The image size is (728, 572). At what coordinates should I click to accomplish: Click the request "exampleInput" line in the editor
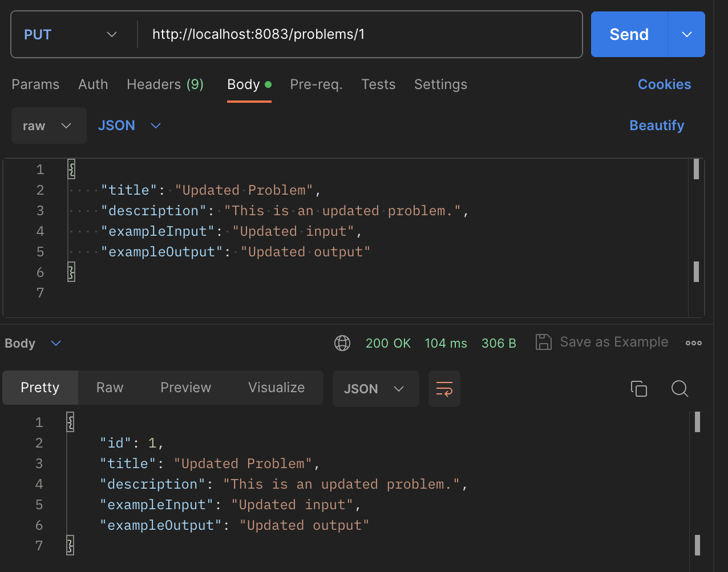pyautogui.click(x=232, y=231)
